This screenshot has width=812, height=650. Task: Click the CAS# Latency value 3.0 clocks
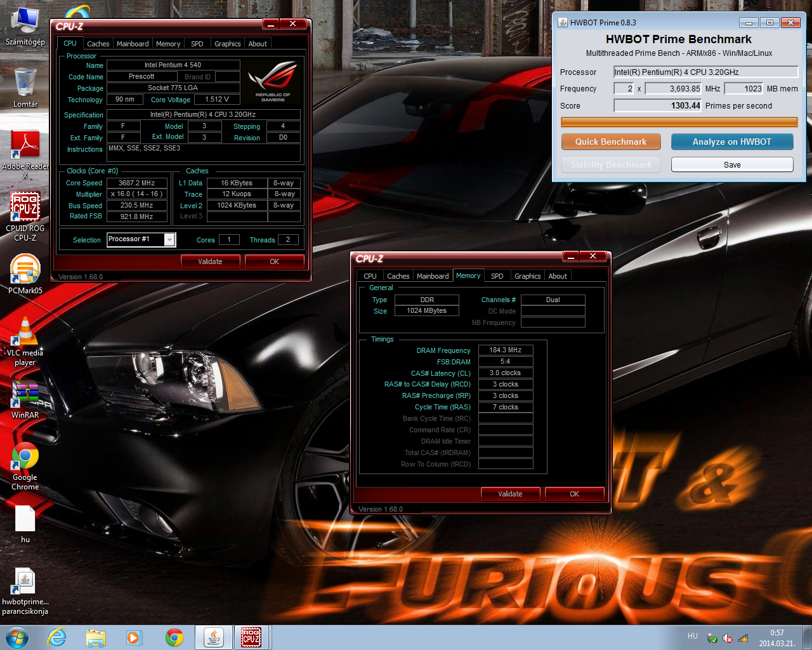tap(506, 373)
